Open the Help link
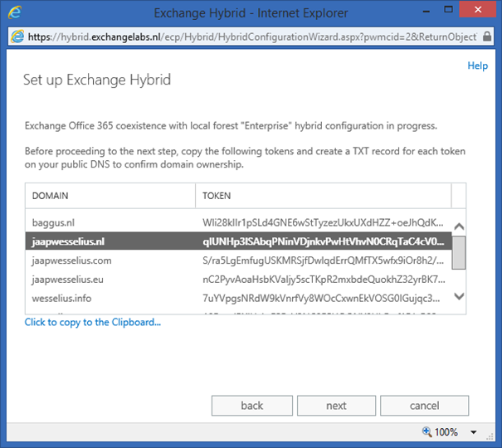Screen dimensions: 502x448 pos(477,66)
